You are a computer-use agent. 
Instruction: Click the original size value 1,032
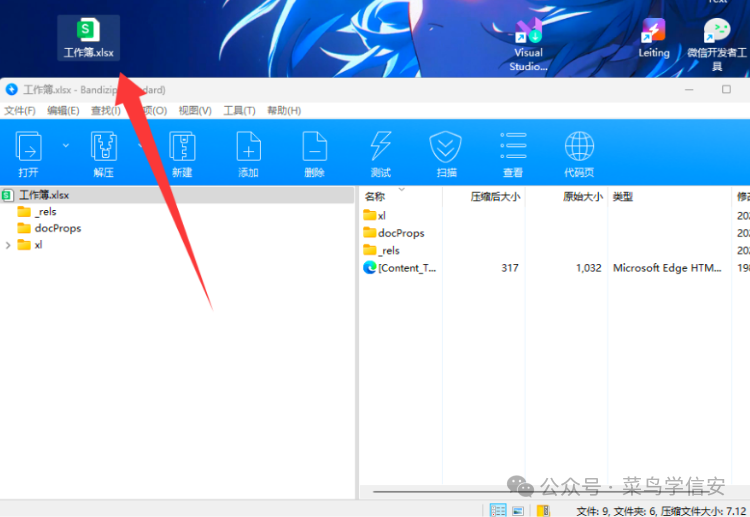click(x=588, y=268)
